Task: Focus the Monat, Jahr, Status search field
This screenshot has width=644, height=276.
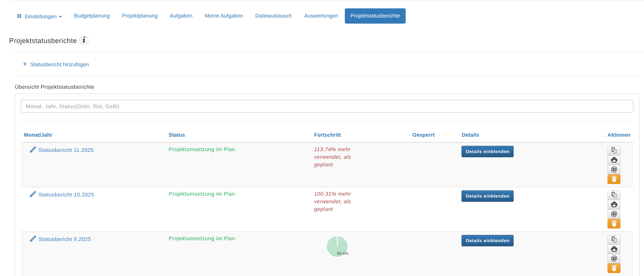Action: click(327, 106)
